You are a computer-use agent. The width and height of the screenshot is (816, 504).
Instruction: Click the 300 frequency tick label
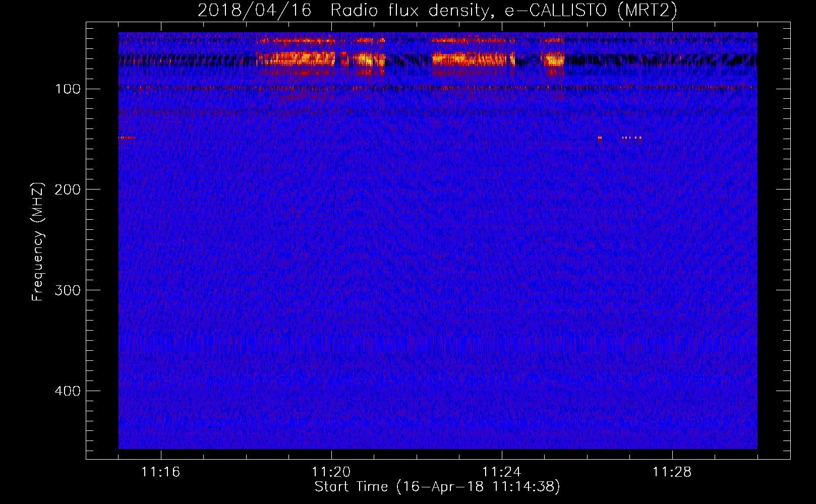click(68, 291)
